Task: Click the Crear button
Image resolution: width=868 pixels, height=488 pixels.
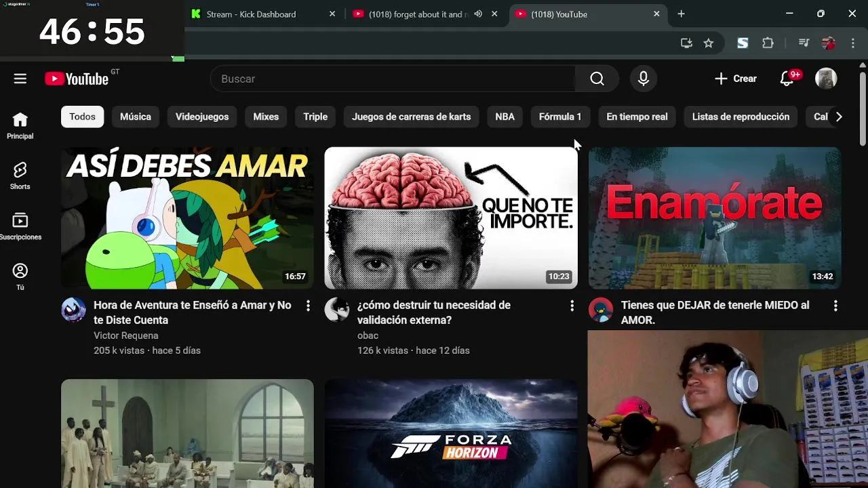Action: coord(735,79)
